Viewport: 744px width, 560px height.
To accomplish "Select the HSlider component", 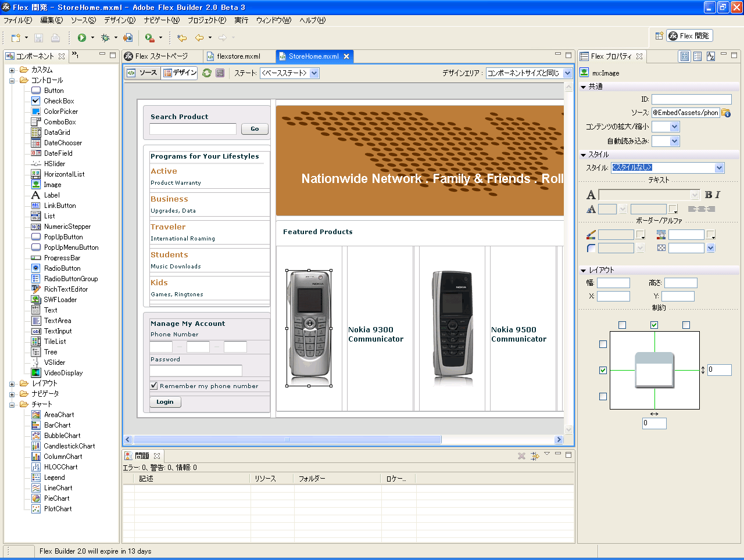I will coord(54,164).
